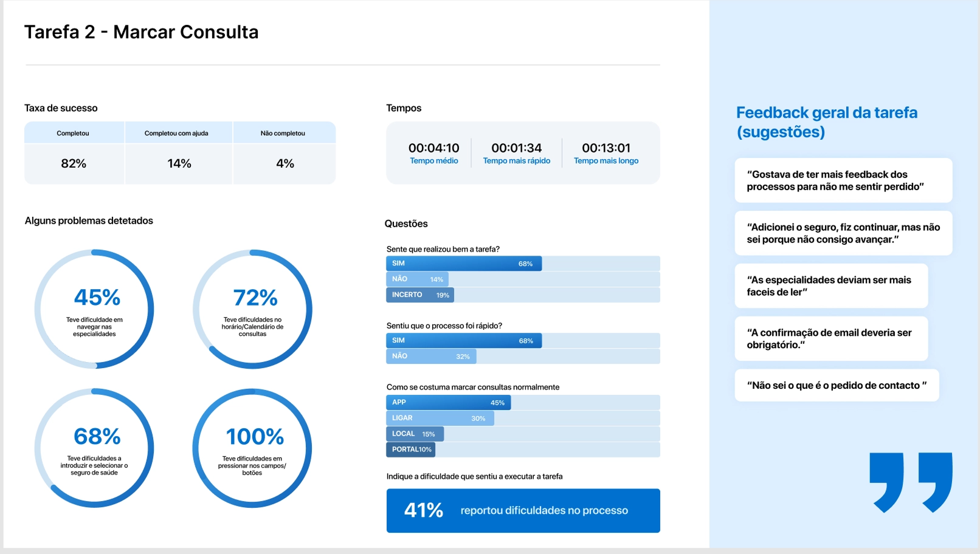Viewport: 980px width, 554px height.
Task: Click 'Feedback geral da tarefa (sugestões)' heading
Action: (x=827, y=122)
